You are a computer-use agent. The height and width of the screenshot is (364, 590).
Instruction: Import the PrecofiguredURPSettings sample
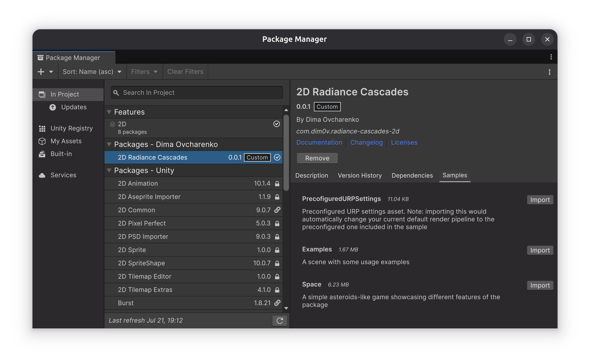click(x=540, y=200)
